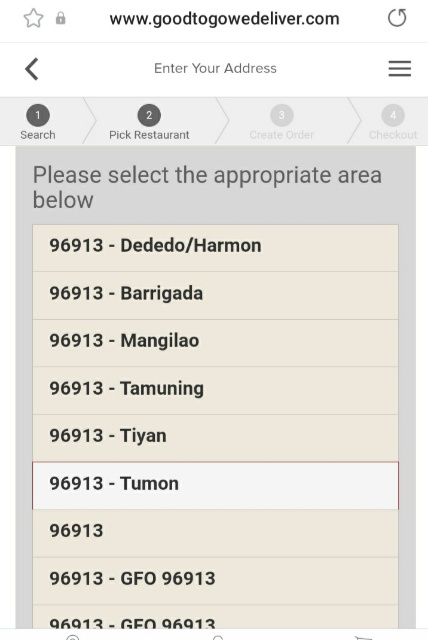
Task: Select the Checkout step
Action: click(393, 122)
